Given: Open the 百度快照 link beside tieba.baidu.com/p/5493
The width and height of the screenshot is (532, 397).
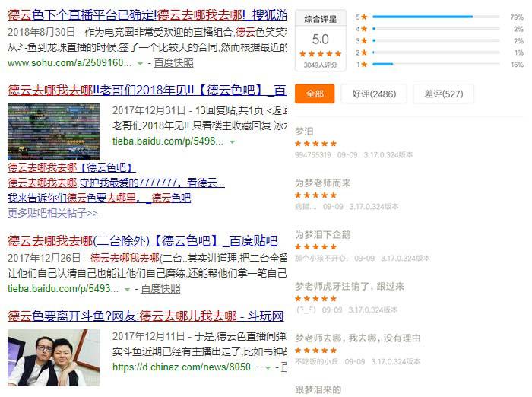Looking at the screenshot, I should click(x=160, y=289).
